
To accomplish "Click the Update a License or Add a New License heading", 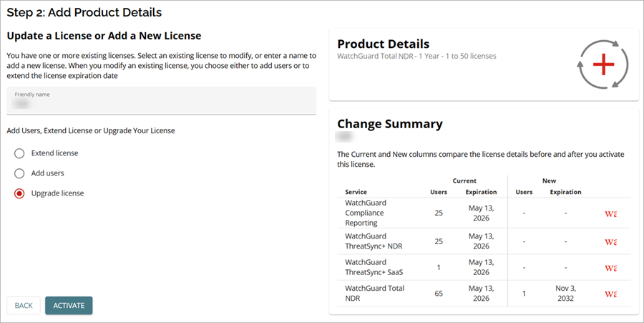I will (x=104, y=36).
